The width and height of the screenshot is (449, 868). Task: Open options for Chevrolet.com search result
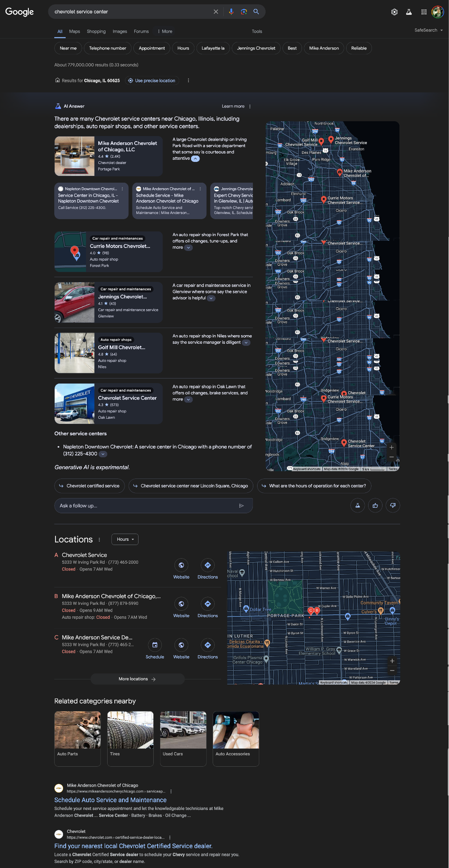click(170, 837)
